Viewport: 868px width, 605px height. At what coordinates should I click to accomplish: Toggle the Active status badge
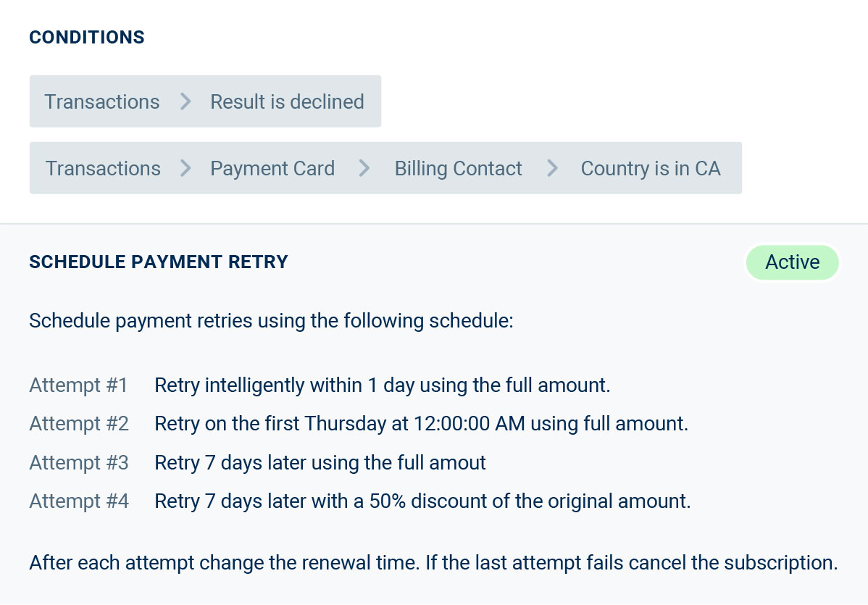pos(792,262)
